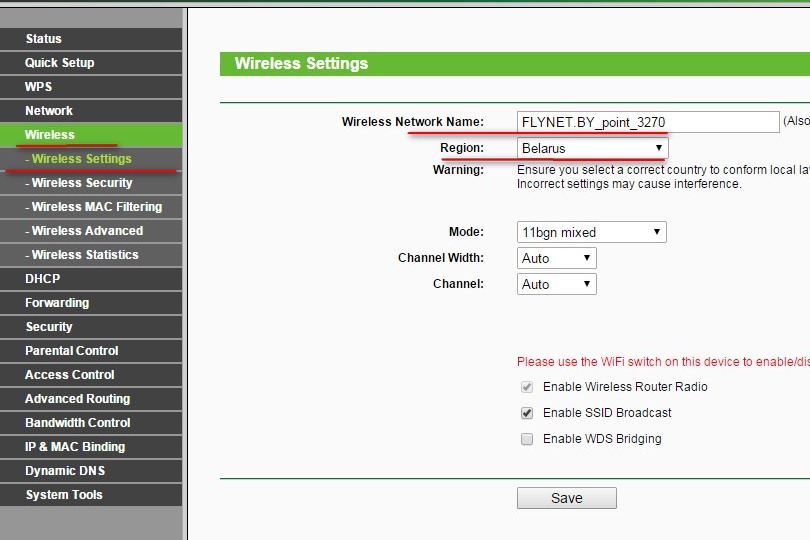810x540 pixels.
Task: Open the Channel Width dropdown
Action: tap(556, 258)
